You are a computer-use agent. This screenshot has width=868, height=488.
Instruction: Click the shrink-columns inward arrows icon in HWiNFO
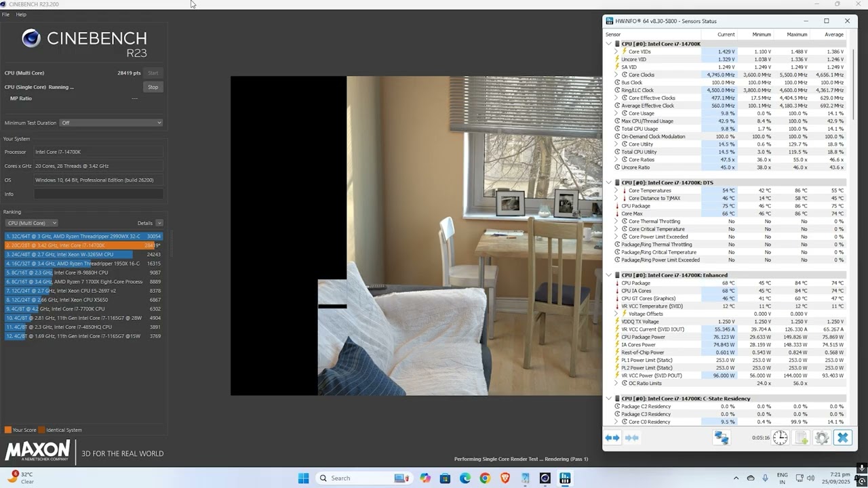(x=631, y=438)
